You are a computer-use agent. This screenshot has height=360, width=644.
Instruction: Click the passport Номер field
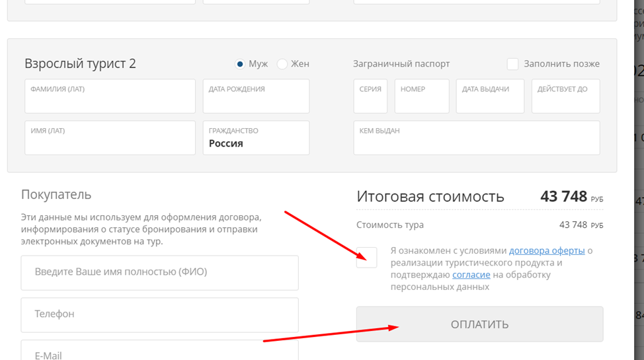(x=422, y=96)
